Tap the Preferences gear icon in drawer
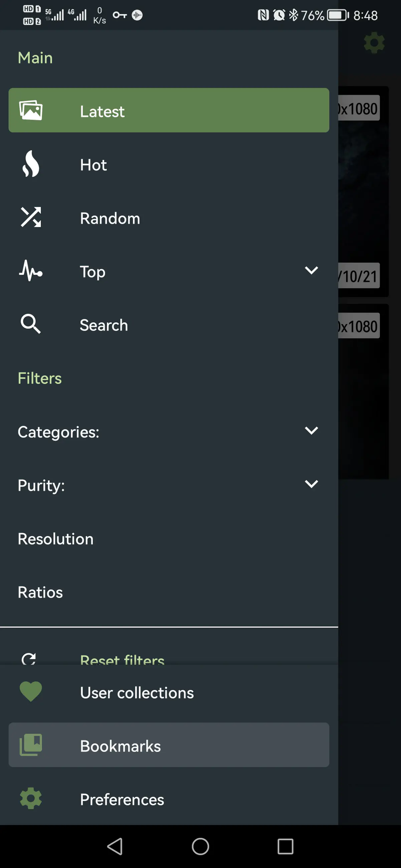Image resolution: width=401 pixels, height=868 pixels. click(x=31, y=798)
